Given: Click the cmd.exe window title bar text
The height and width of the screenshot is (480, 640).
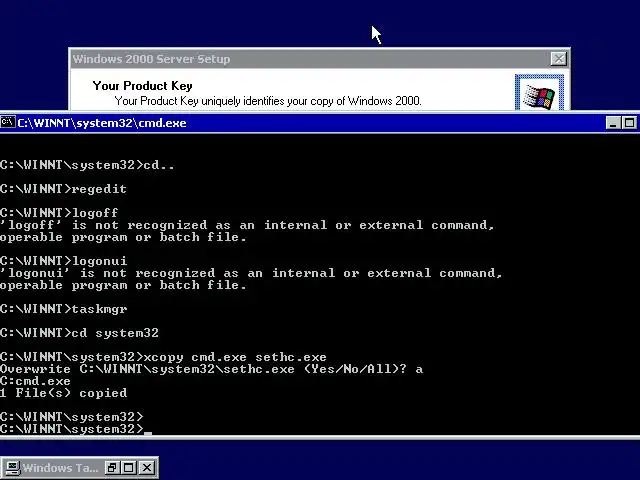Looking at the screenshot, I should 102,123.
